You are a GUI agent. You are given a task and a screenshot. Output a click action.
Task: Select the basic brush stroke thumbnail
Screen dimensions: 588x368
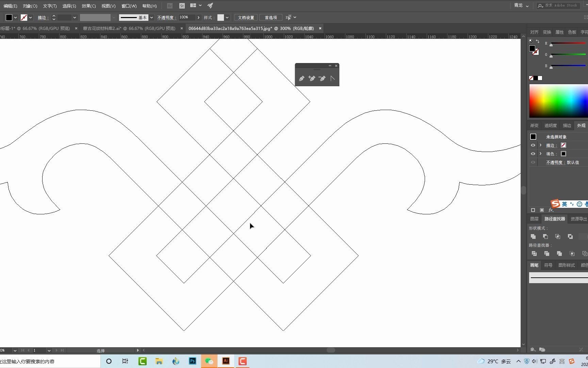coord(558,278)
